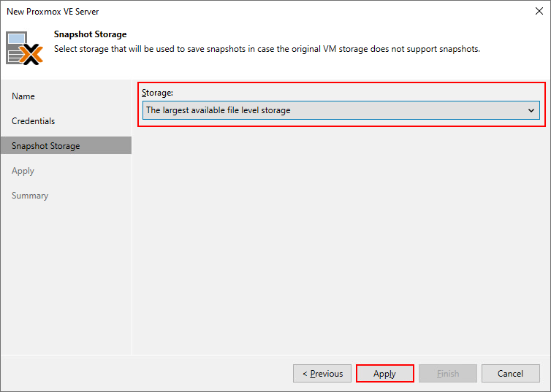The height and width of the screenshot is (392, 551).
Task: Cancel the server wizard
Action: (510, 374)
